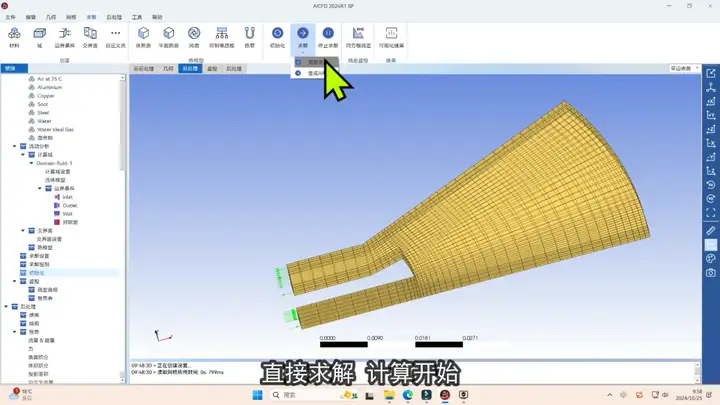720x405 pixels.
Task: Choose the 生成AI option in solve dropdown
Action: [x=315, y=73]
